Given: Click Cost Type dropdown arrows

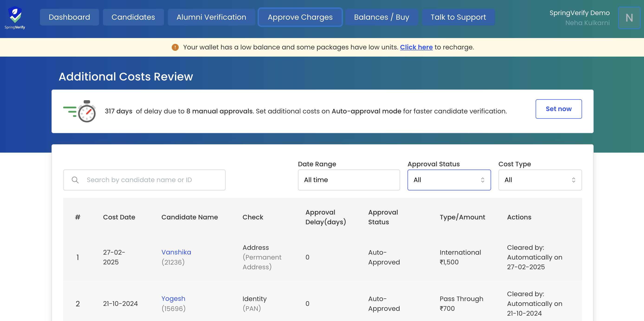Looking at the screenshot, I should (x=573, y=180).
